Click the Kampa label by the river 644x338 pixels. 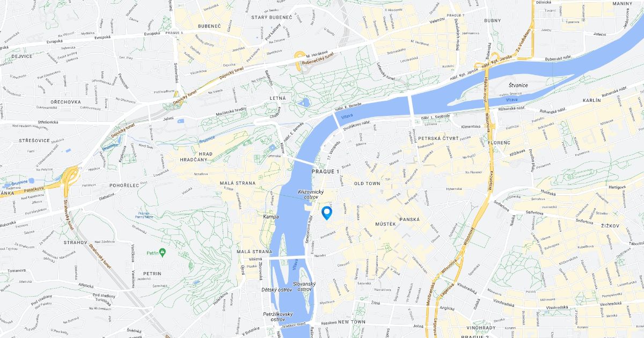(271, 217)
